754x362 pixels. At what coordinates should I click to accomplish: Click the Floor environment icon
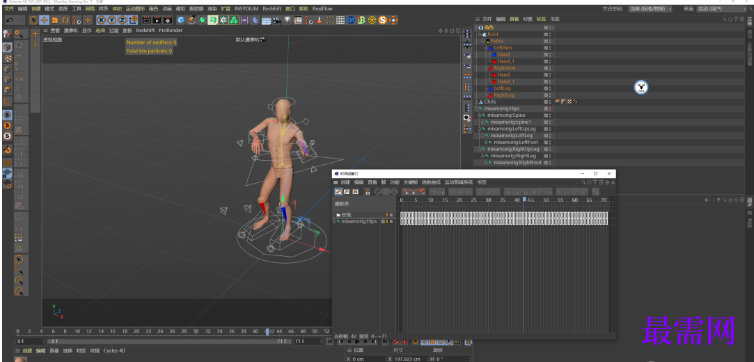pyautogui.click(x=266, y=20)
